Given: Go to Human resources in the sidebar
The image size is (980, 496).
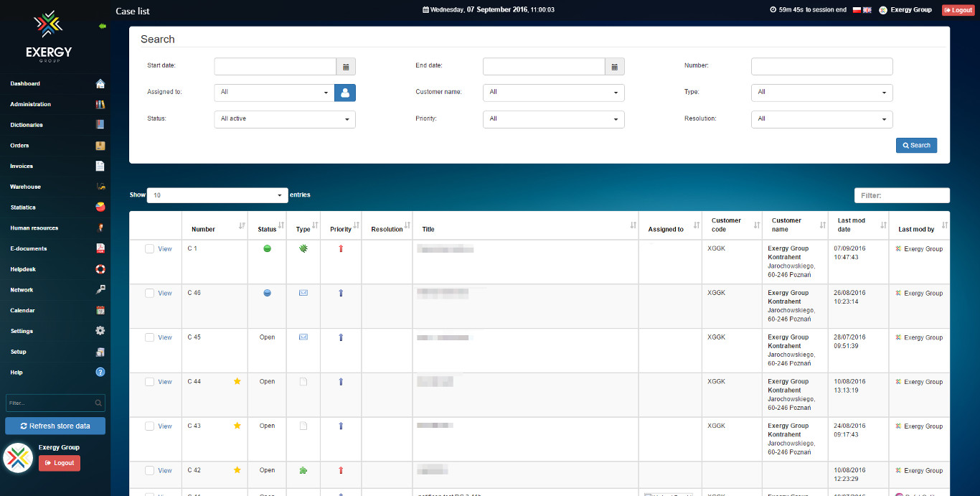Looking at the screenshot, I should click(x=55, y=228).
